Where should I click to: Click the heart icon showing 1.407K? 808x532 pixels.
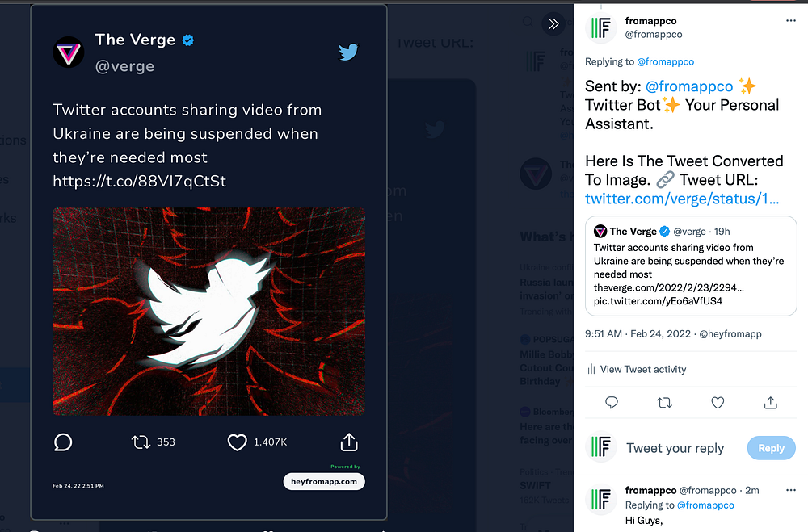tap(237, 442)
